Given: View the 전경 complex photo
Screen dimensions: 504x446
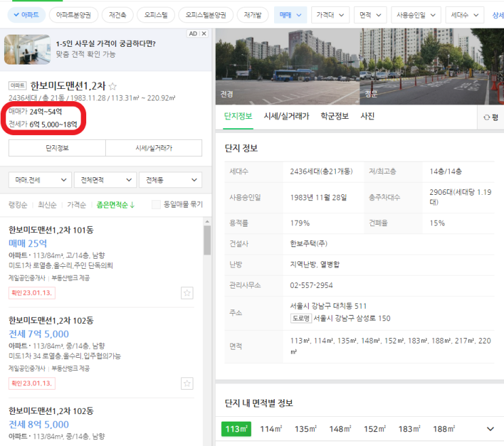Looking at the screenshot, I should point(288,67).
